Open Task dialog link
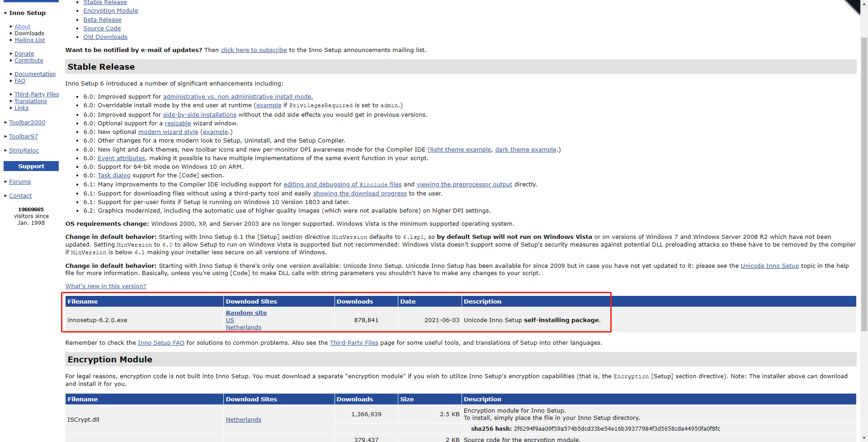Screen dimensions: 868x442 [114, 176]
